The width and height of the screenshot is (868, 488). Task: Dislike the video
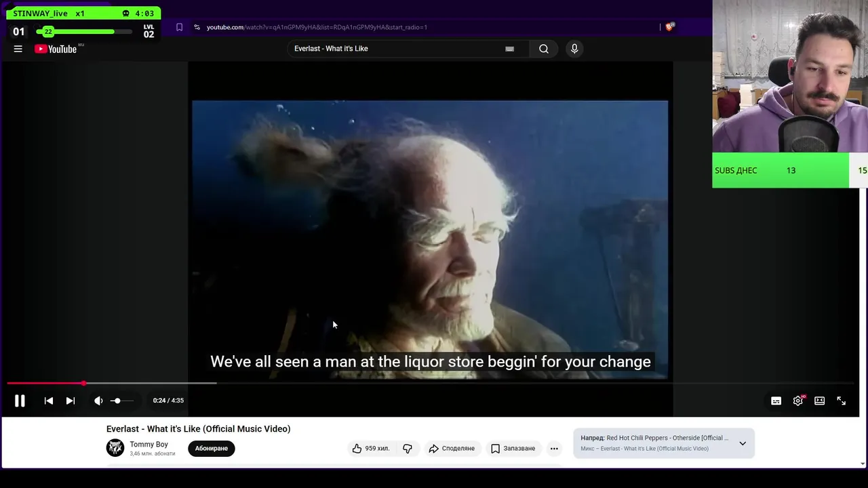coord(408,448)
